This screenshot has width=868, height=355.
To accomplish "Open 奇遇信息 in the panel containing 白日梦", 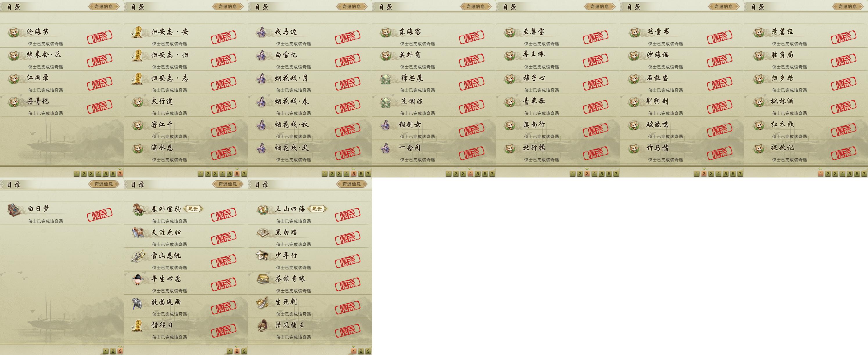I will click(x=104, y=184).
